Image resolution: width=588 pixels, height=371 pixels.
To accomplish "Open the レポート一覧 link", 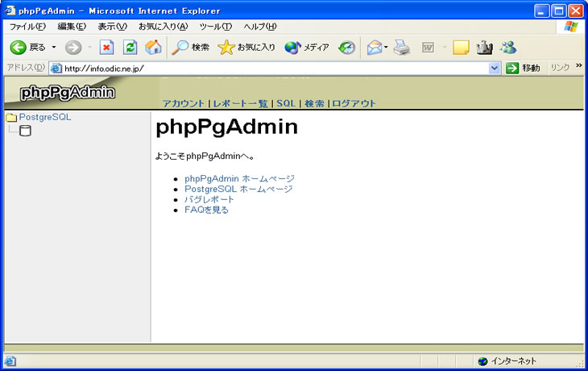I will [240, 104].
